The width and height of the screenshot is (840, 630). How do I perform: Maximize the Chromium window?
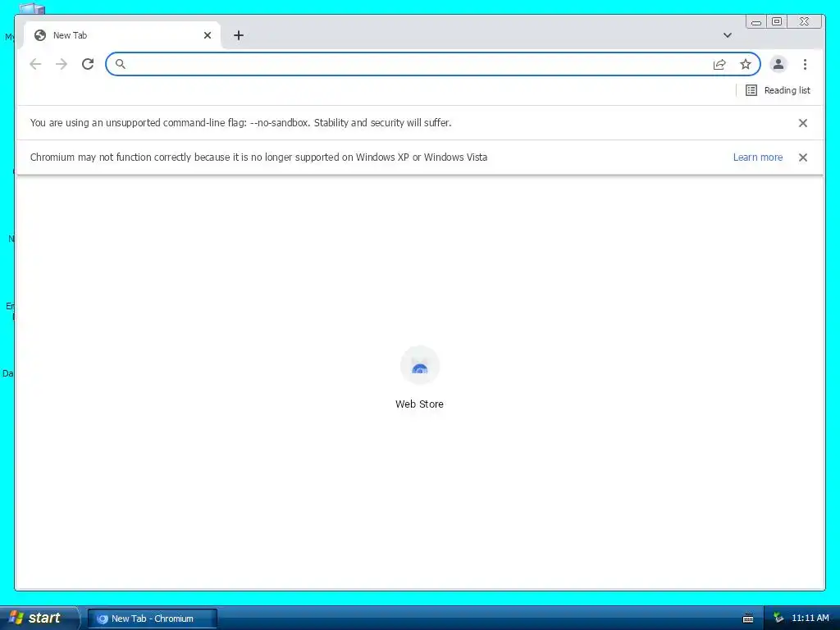point(777,22)
